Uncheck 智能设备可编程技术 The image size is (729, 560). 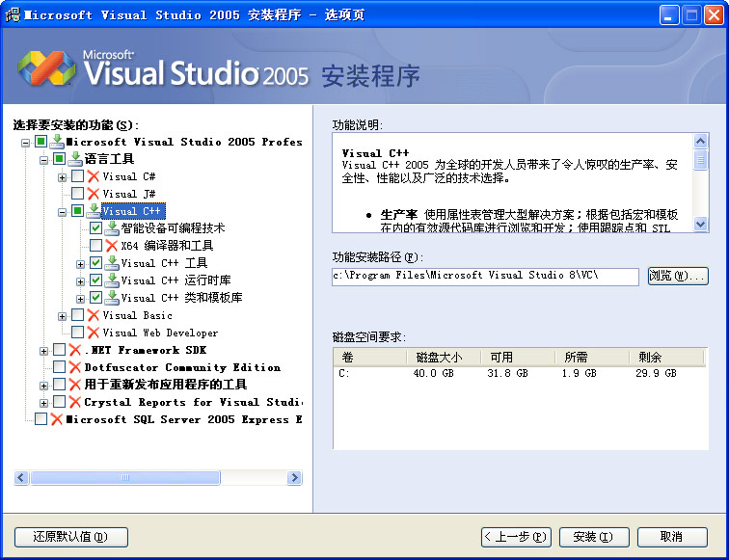pyautogui.click(x=95, y=227)
